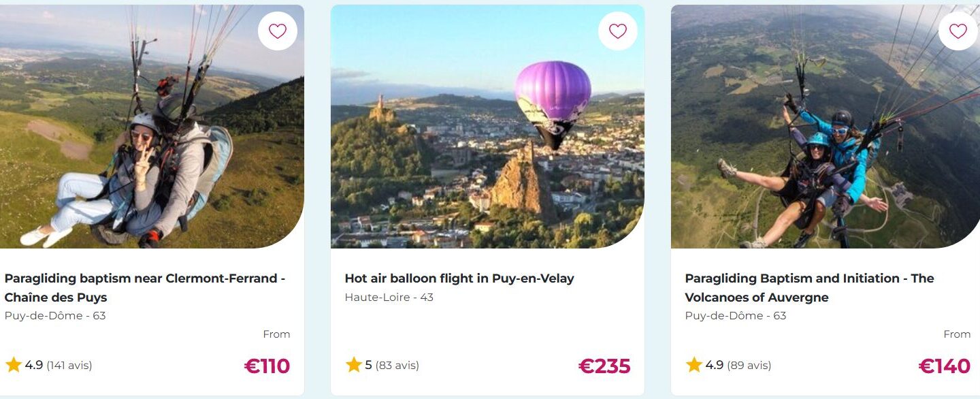This screenshot has height=399, width=980.
Task: Click Puy-de-Dôme - 63 under Volcanoes of Auvergne
Action: click(735, 315)
